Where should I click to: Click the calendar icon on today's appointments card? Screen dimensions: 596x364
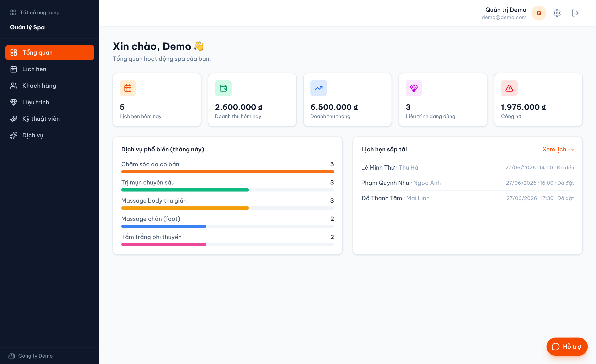(x=128, y=88)
